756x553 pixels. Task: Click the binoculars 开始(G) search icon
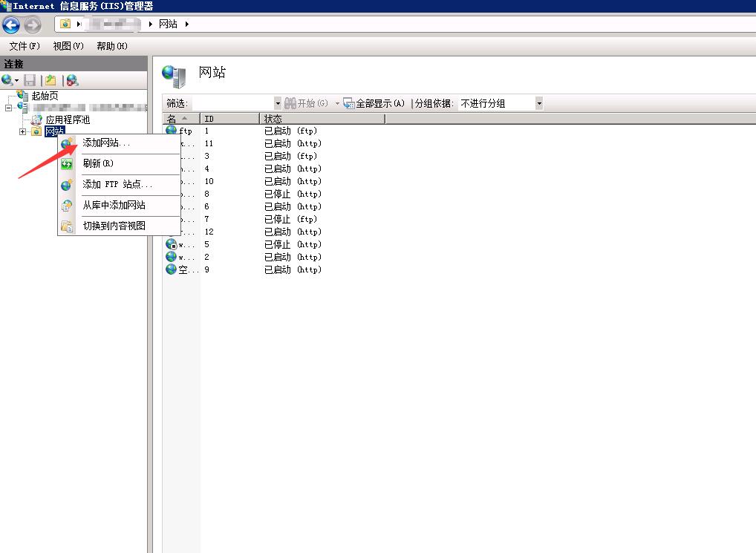pos(290,103)
